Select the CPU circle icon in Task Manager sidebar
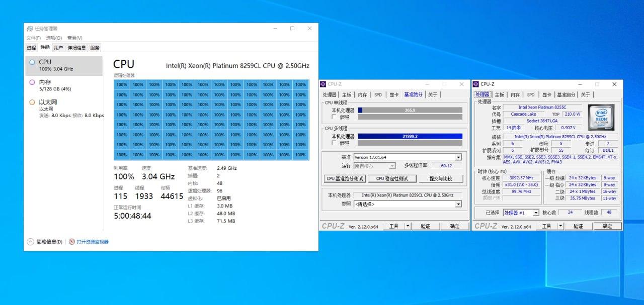The height and width of the screenshot is (305, 644). (32, 62)
